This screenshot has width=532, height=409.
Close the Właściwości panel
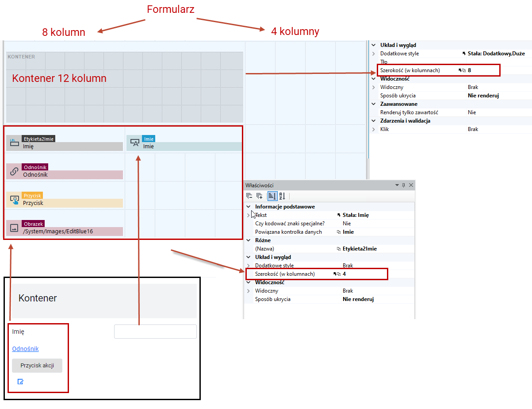pyautogui.click(x=411, y=185)
